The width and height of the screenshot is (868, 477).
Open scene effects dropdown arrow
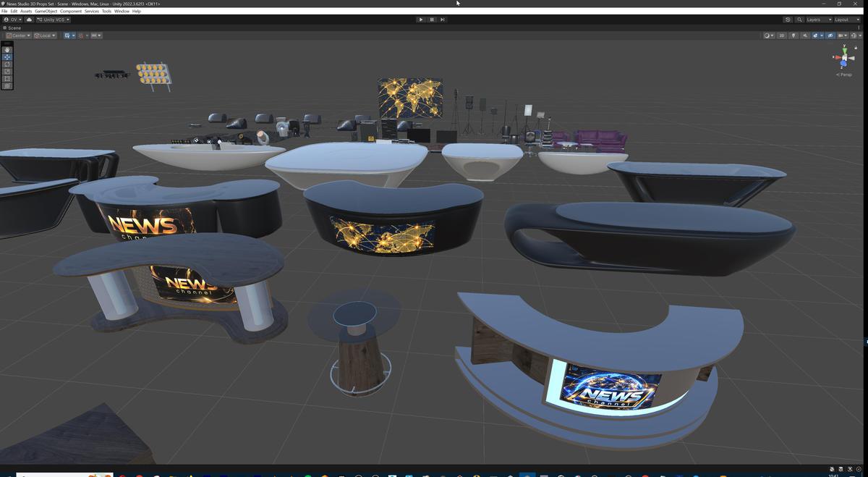[822, 35]
